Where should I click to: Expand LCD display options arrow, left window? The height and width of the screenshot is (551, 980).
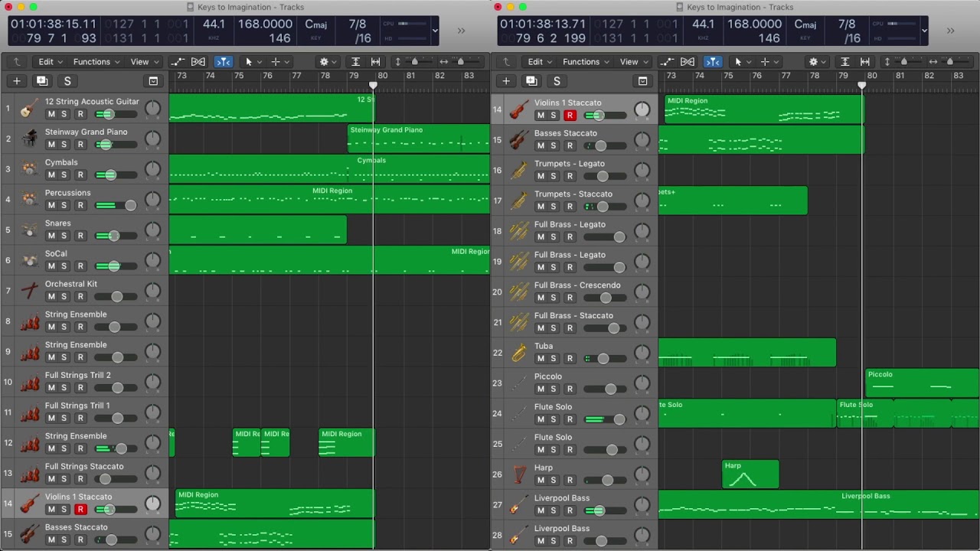coord(436,31)
